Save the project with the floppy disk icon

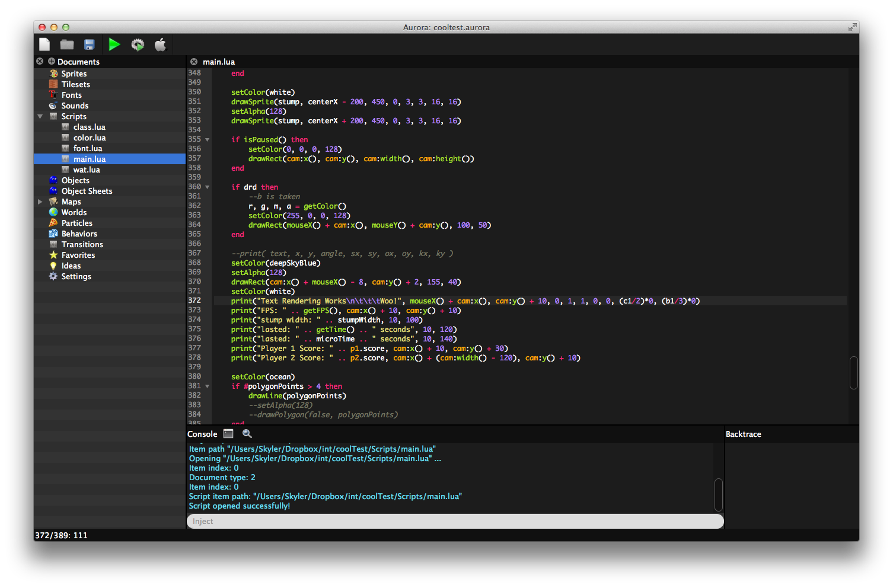[90, 44]
